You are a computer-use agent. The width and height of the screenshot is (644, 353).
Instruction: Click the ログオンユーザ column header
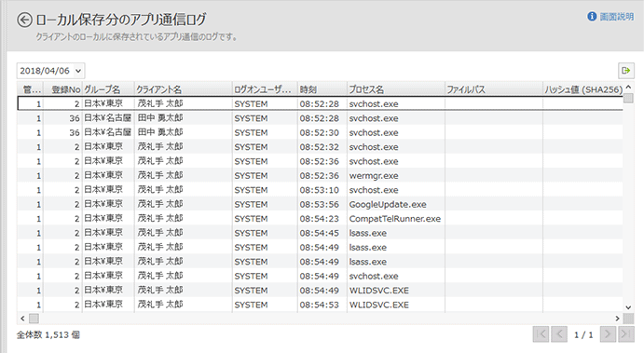[265, 89]
